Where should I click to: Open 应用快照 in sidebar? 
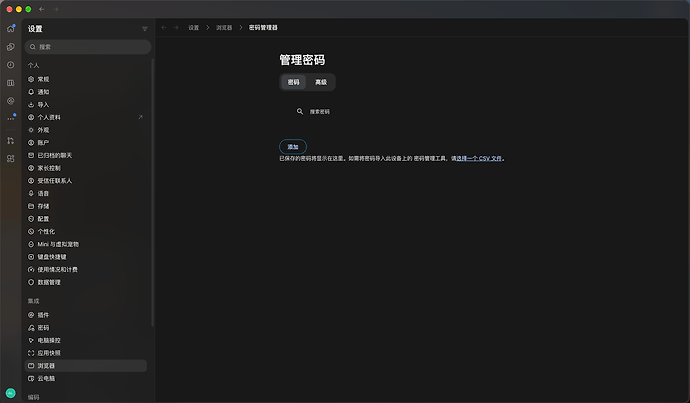(86, 353)
